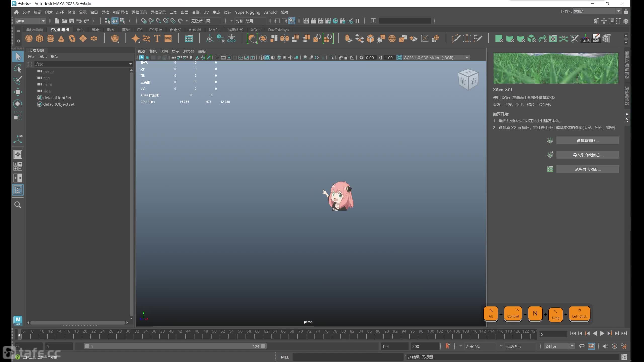Click the 创建新描述... button
Screen dimensions: 644x362
[588, 141]
